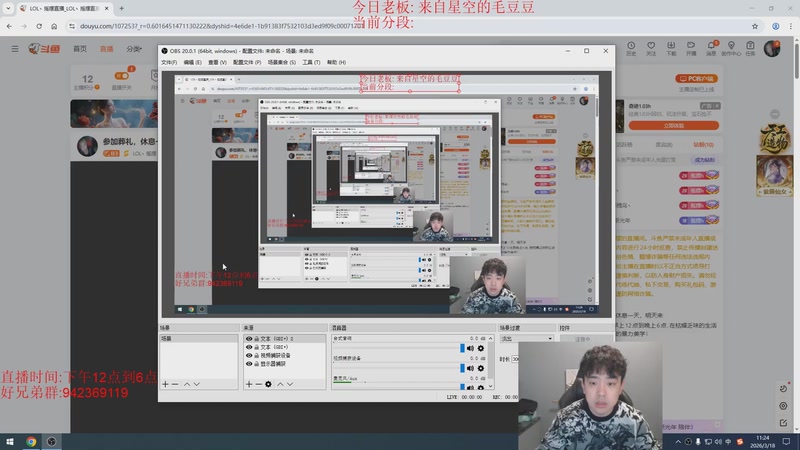Open the scene transition type dropdown in OBS
The image size is (800, 450).
(526, 338)
